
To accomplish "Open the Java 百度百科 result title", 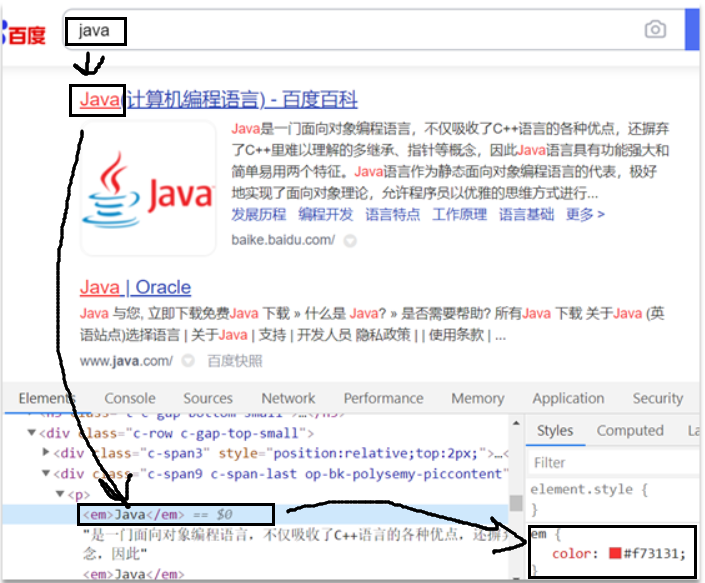I will 219,99.
